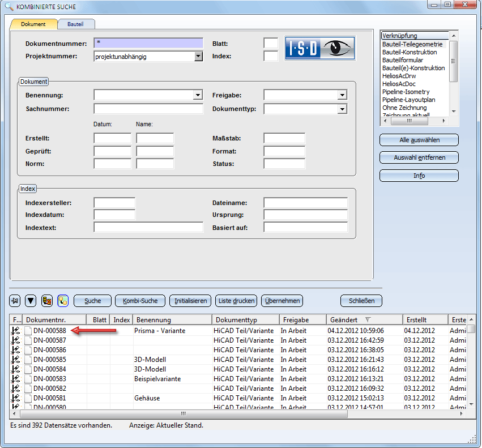The width and height of the screenshot is (482, 448).
Task: Click the link-status icon of row DN-000587
Action: [15, 340]
